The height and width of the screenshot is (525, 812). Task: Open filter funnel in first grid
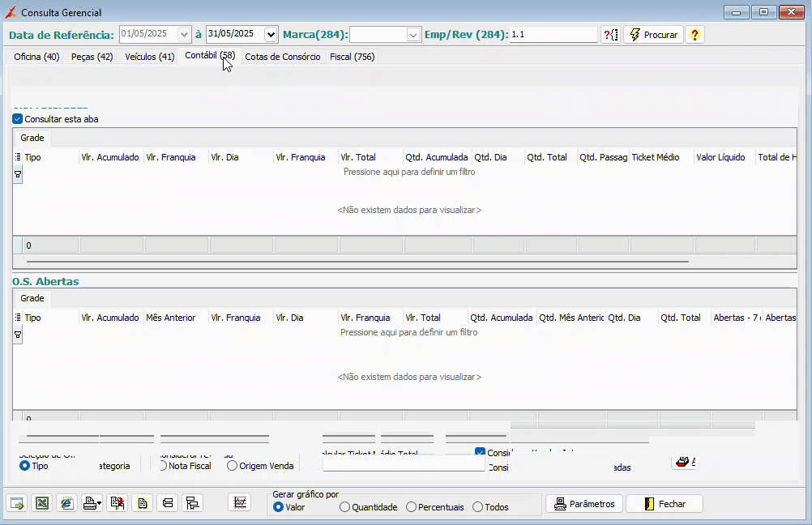point(18,174)
